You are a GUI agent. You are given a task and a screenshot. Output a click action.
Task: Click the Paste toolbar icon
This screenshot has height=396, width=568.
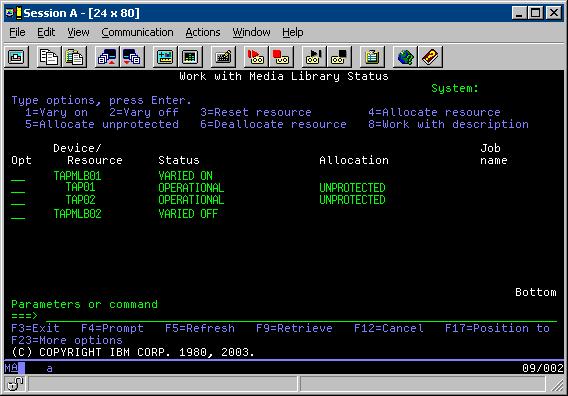74,57
